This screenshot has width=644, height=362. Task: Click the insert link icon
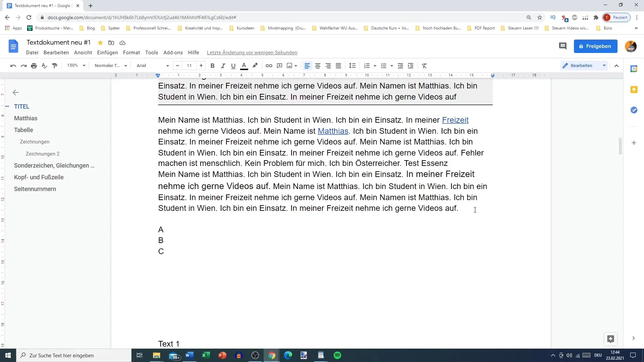pyautogui.click(x=268, y=65)
